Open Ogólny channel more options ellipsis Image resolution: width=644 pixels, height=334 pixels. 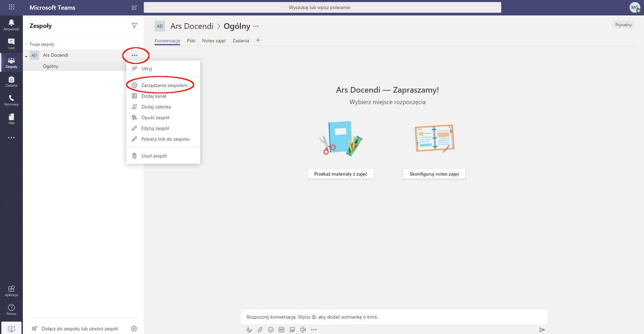[x=256, y=26]
